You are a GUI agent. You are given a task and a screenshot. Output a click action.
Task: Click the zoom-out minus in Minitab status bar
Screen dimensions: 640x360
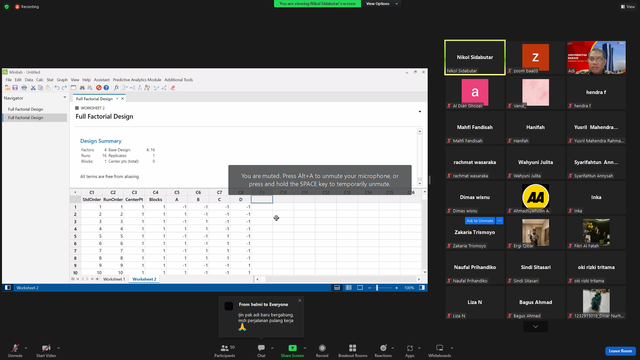click(x=370, y=288)
